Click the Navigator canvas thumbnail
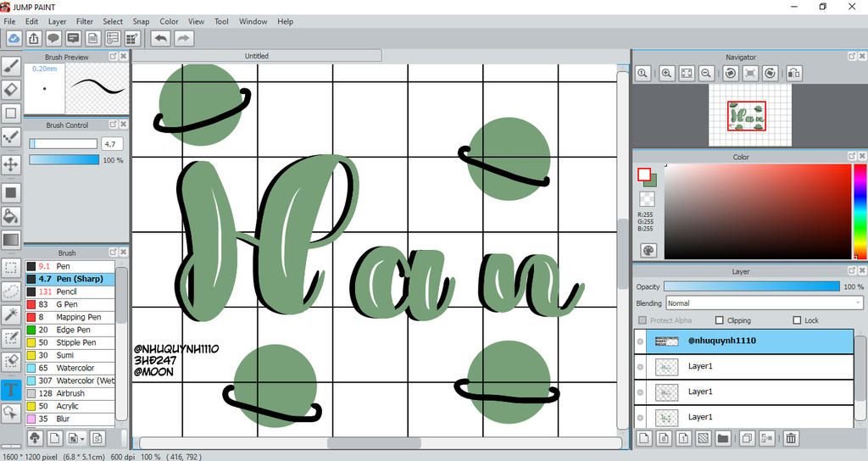The width and height of the screenshot is (868, 461). [749, 115]
